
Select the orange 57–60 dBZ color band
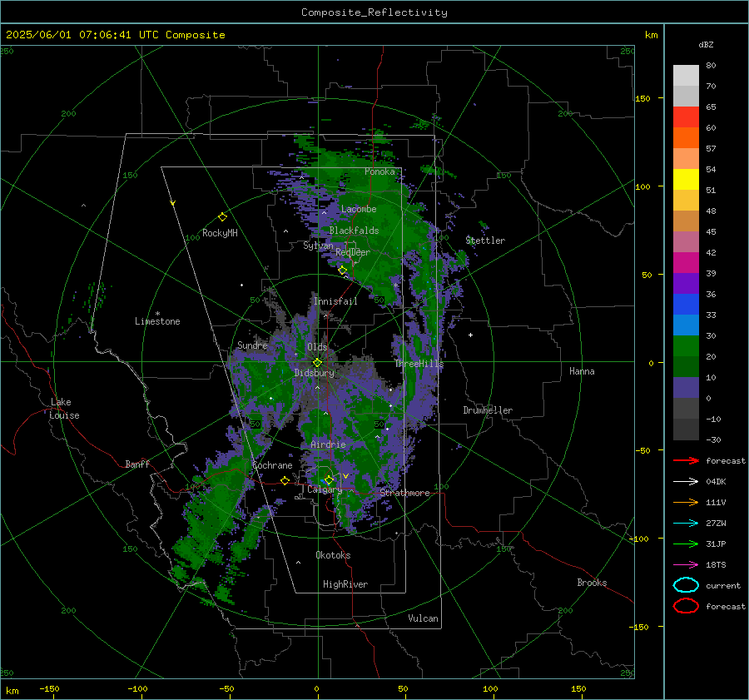click(686, 137)
